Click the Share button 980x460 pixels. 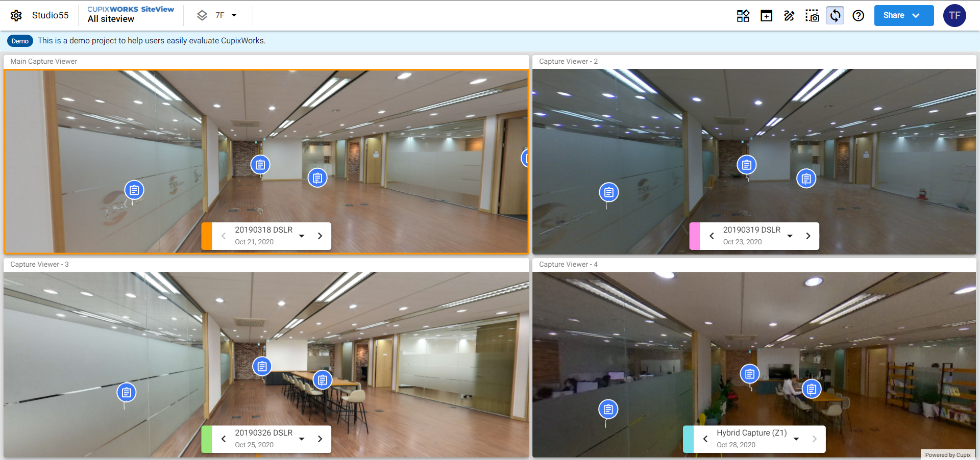pyautogui.click(x=904, y=15)
